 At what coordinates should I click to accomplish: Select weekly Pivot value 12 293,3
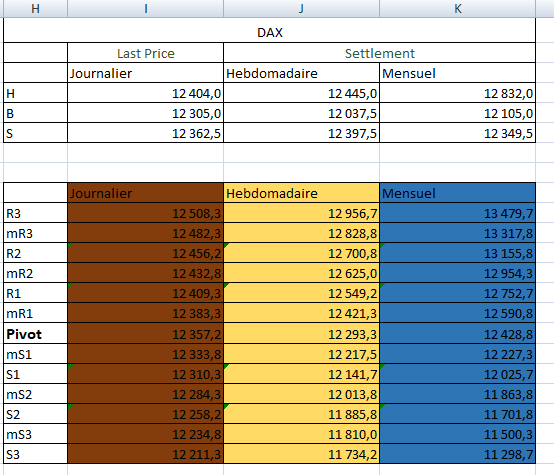click(x=301, y=333)
